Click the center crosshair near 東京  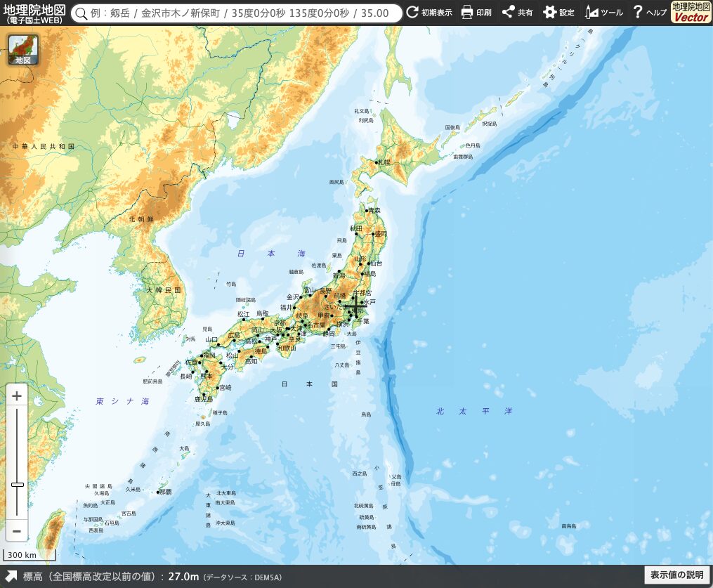[355, 306]
